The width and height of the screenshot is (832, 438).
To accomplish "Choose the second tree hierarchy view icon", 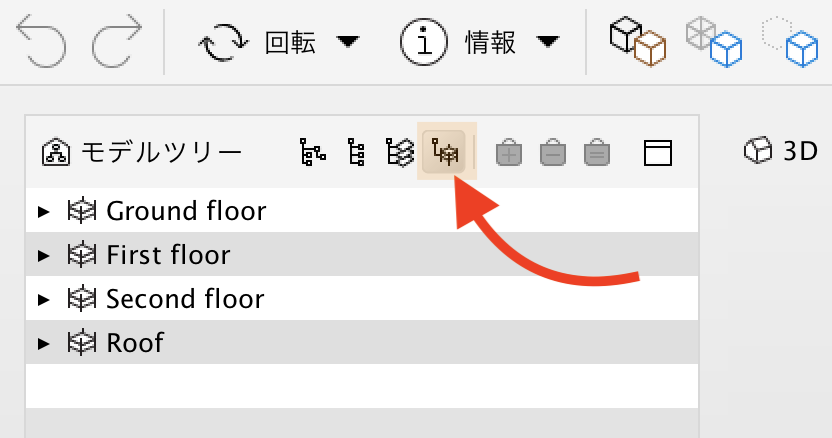I will point(356,152).
